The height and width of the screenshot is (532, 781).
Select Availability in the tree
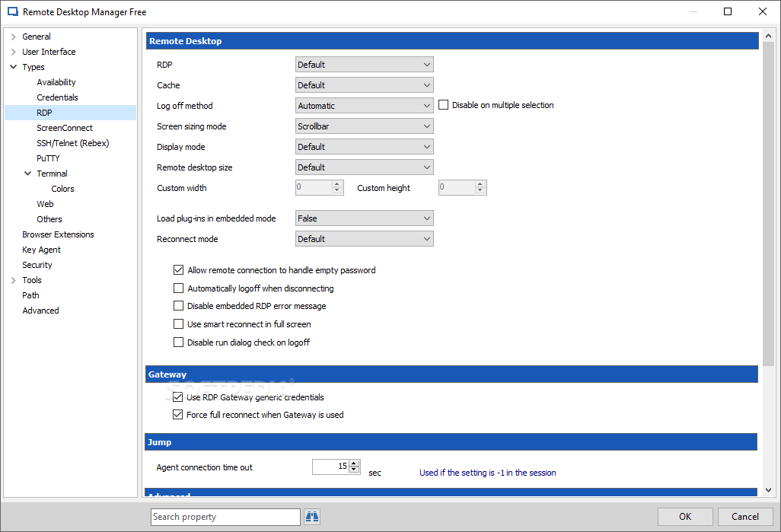[56, 82]
